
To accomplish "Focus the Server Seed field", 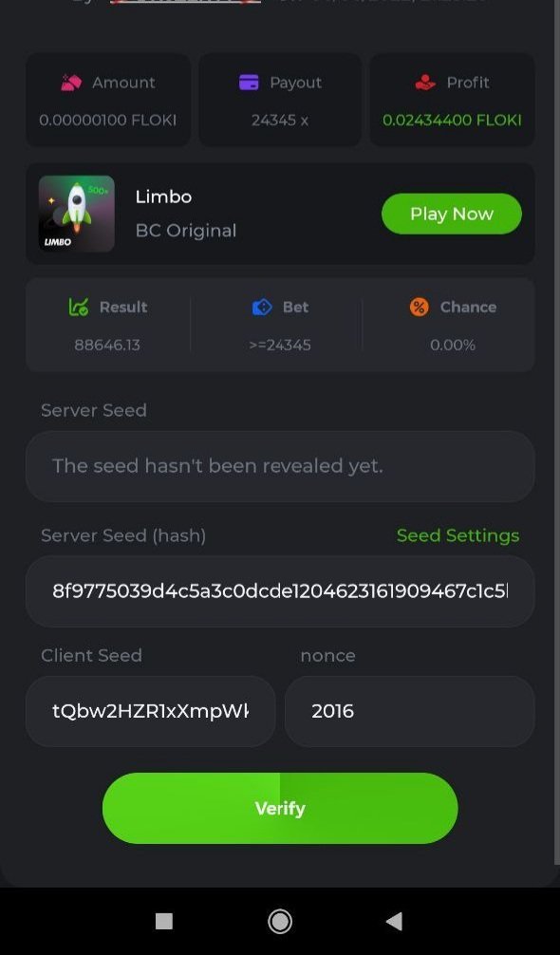I will click(x=280, y=466).
